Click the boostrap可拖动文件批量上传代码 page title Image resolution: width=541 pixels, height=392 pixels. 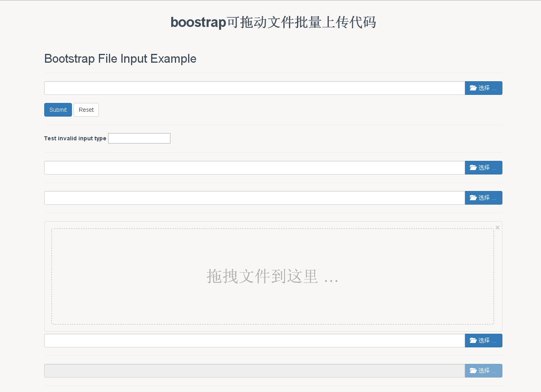[x=273, y=22]
